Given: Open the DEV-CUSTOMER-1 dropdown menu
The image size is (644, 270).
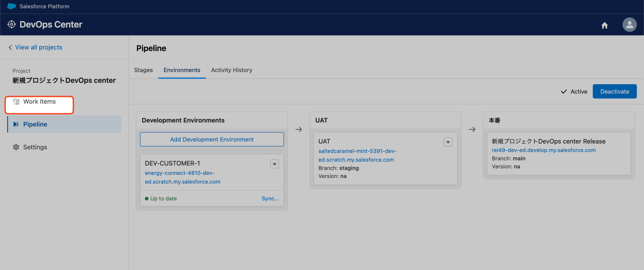Looking at the screenshot, I should (274, 164).
